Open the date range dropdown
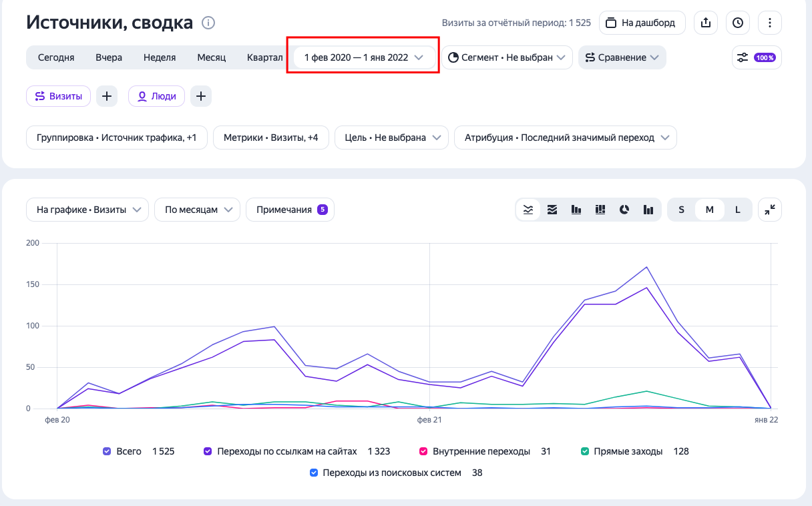812x506 pixels. coord(364,57)
